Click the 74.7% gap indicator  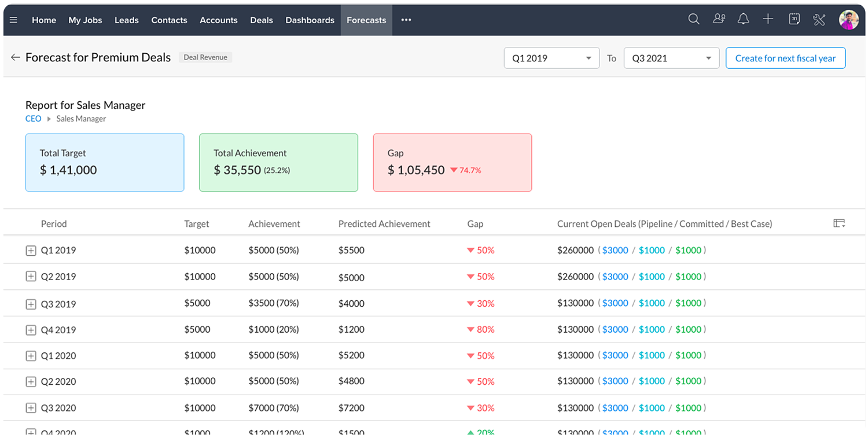click(466, 170)
